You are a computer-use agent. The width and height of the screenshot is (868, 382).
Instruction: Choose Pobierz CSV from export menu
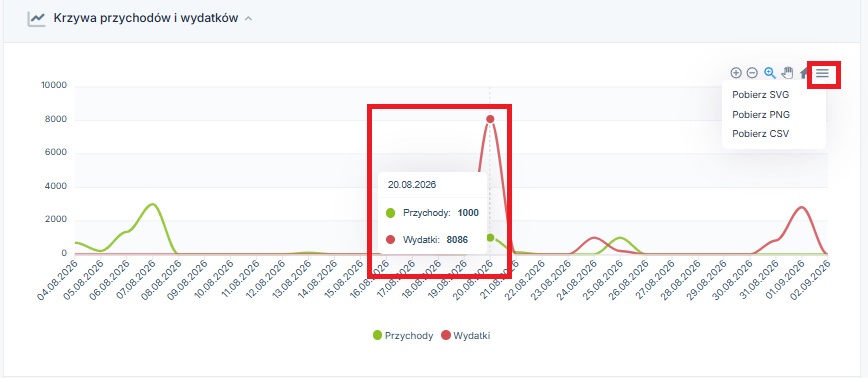760,133
